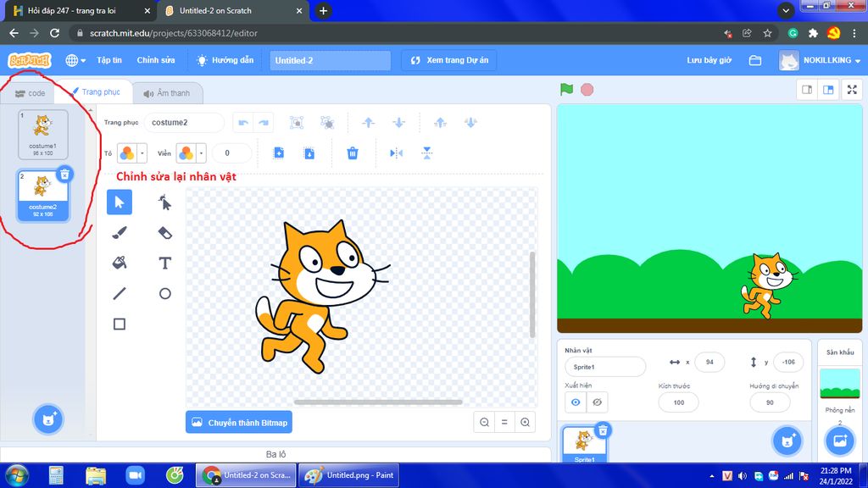868x488 pixels.
Task: Click the Copy icon in paint editor
Action: point(279,152)
